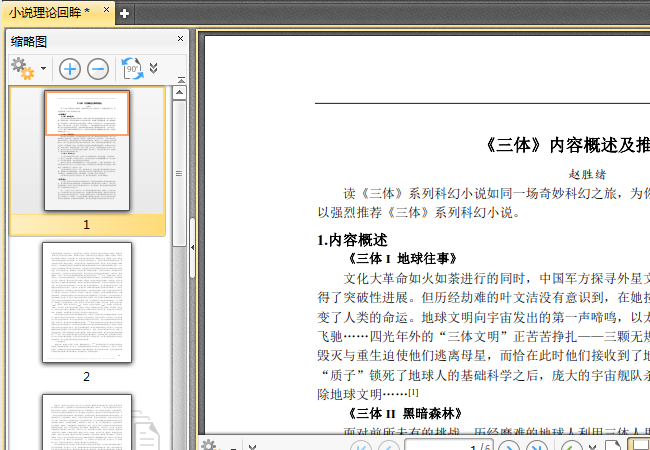This screenshot has width=650, height=450.
Task: Switch to 小说理论回眸 document tab
Action: tap(49, 12)
